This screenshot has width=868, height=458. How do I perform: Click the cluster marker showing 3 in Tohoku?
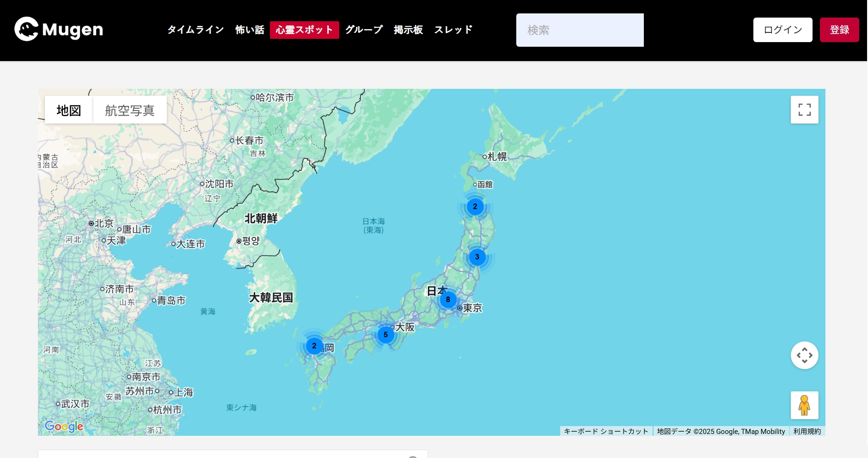point(477,257)
